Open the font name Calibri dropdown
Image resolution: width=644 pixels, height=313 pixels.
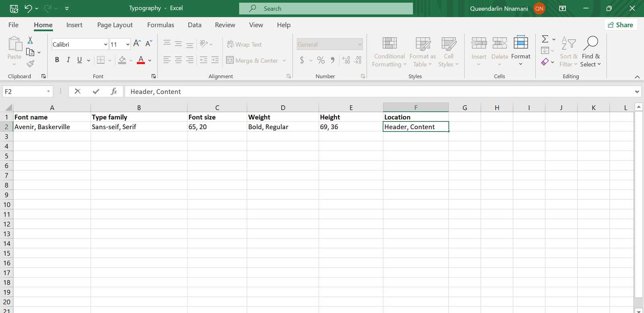click(105, 44)
